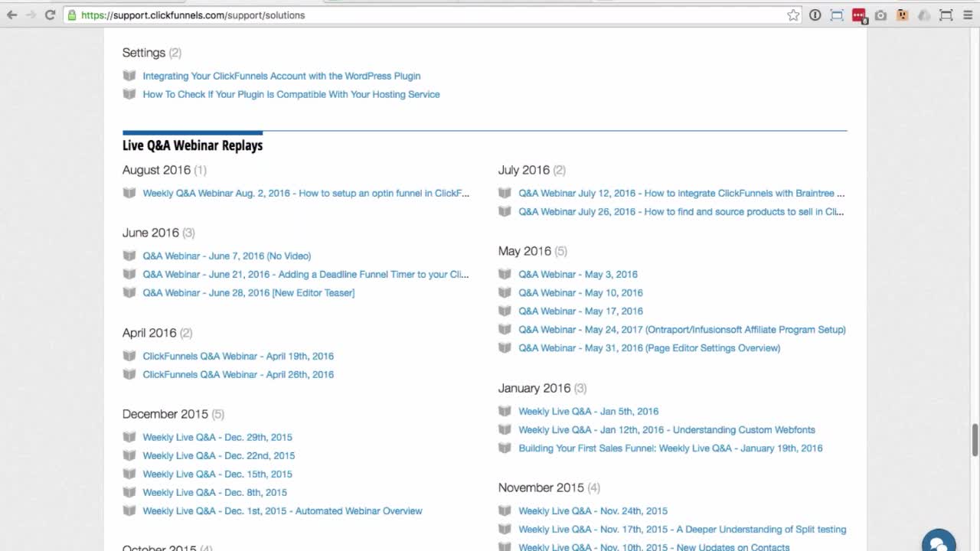Reload the current page
Viewport: 980px width, 551px height.
coord(51,15)
